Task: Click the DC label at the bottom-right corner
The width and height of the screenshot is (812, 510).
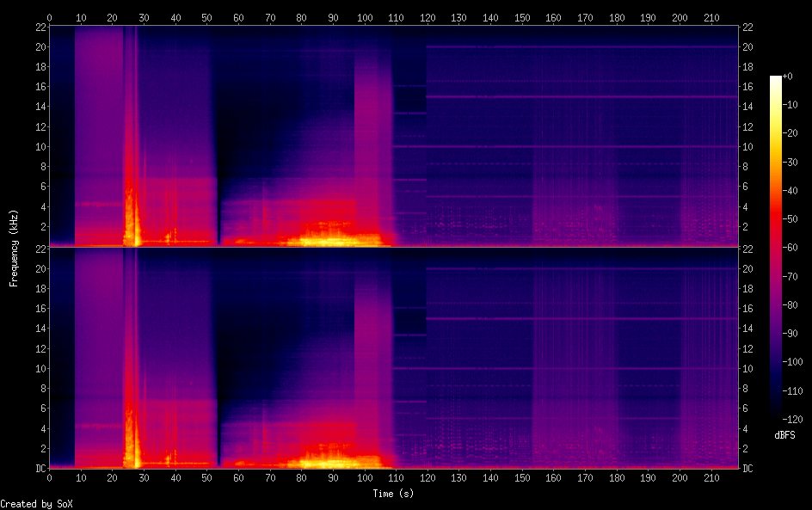Action: [x=748, y=469]
